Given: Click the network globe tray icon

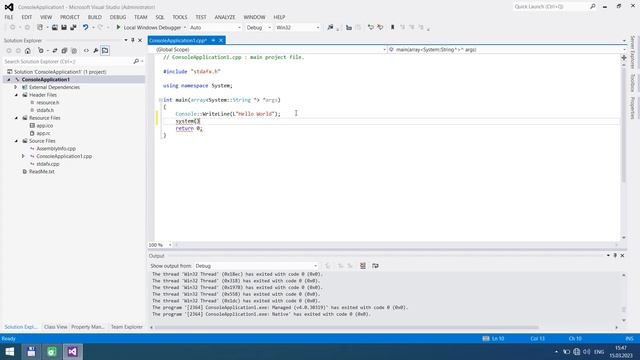Looking at the screenshot, I should (576, 351).
